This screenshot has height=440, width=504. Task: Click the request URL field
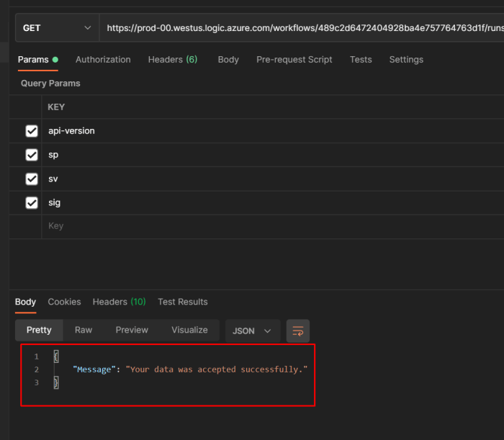(302, 28)
